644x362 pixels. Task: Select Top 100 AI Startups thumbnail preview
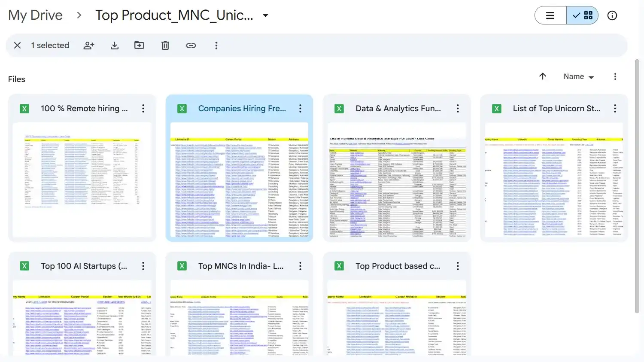82,318
